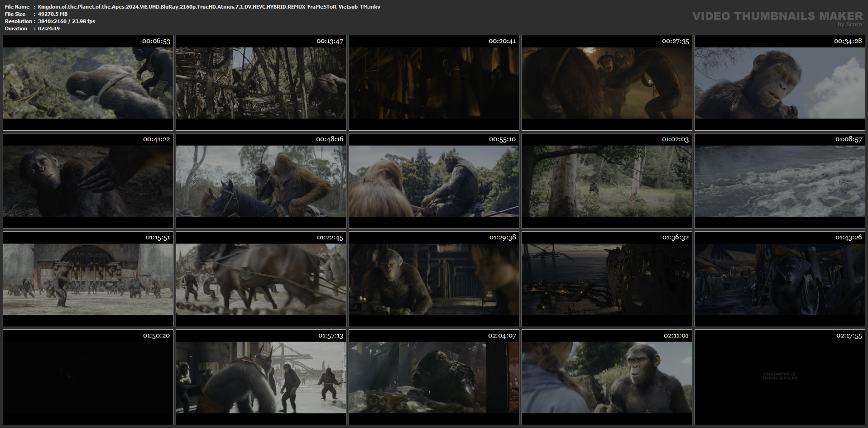Screen dimensions: 868x428
Task: Select the forest frame at 01:02:03
Action: pyautogui.click(x=607, y=181)
